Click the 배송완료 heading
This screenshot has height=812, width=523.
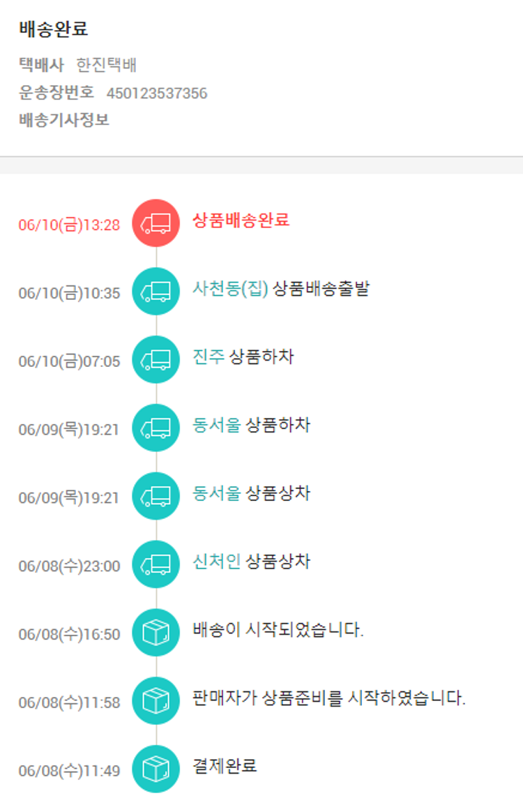coord(54,30)
